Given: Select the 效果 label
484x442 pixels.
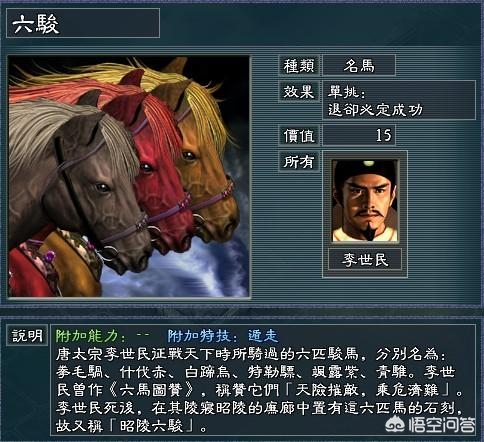Looking at the screenshot, I should tap(299, 91).
